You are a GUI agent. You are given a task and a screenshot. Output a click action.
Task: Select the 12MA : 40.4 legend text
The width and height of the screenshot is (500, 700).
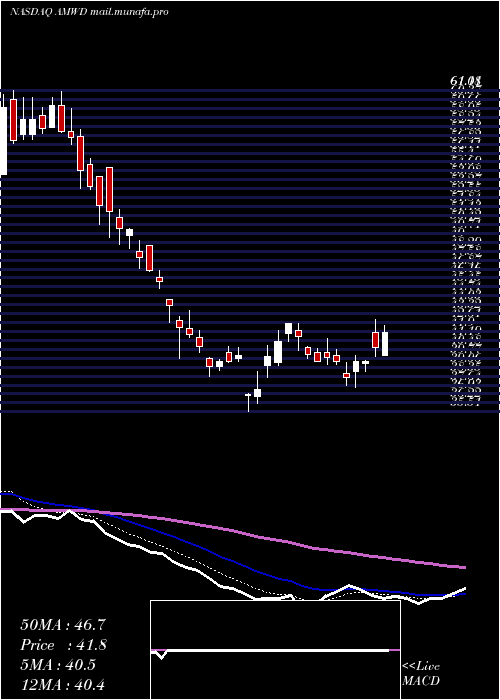(63, 685)
